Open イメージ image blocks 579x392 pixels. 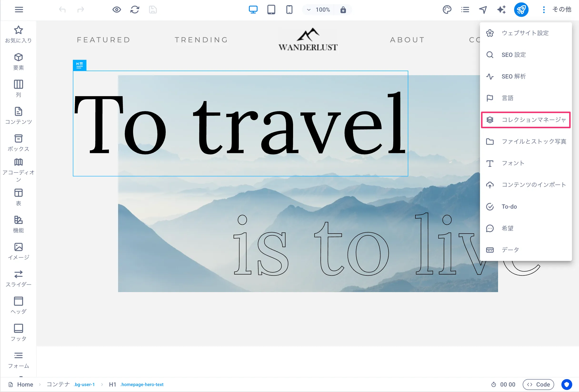(18, 251)
